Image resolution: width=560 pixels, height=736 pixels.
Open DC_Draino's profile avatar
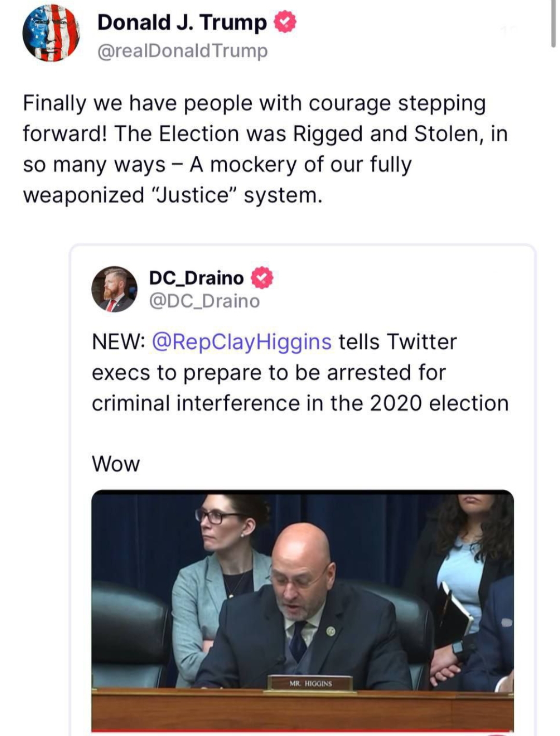tap(114, 289)
